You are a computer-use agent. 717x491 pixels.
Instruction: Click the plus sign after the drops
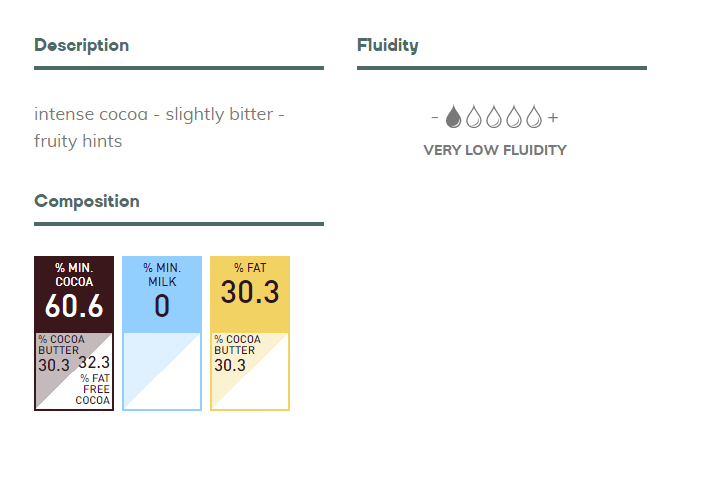click(553, 117)
